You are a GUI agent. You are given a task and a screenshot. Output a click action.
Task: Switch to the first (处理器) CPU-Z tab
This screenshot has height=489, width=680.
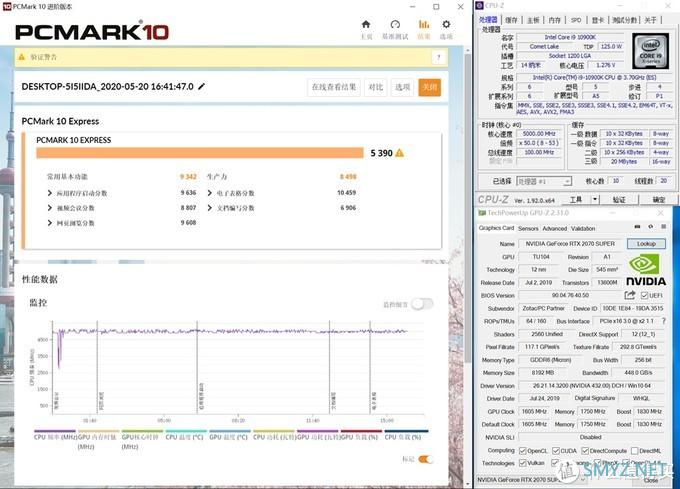(x=488, y=20)
